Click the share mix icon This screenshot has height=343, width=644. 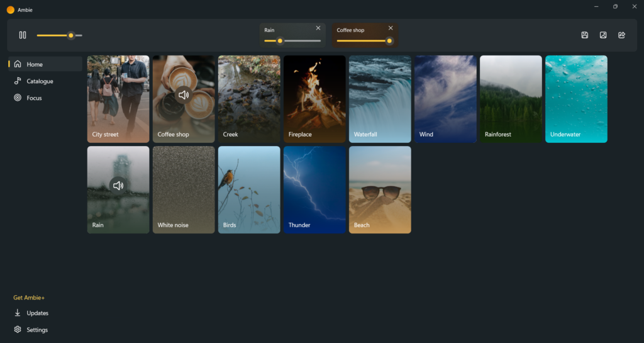click(x=621, y=35)
